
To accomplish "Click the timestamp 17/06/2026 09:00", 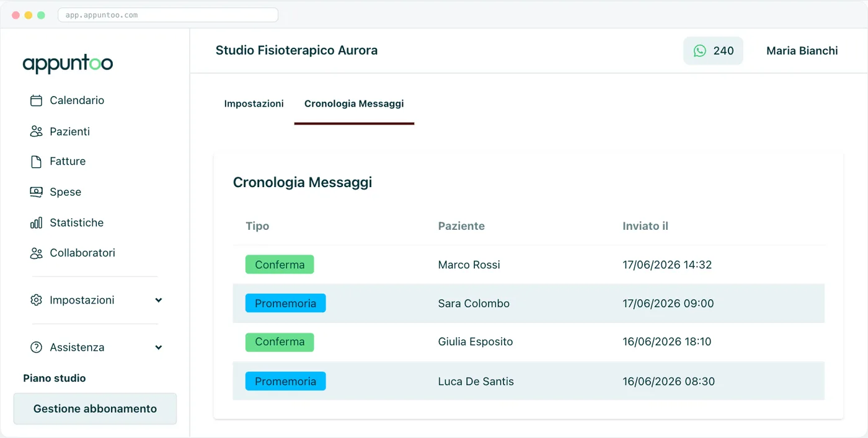I will tap(668, 304).
